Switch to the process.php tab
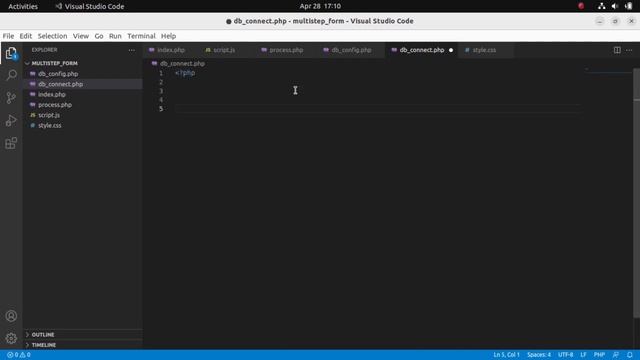The width and height of the screenshot is (640, 360). tap(286, 50)
